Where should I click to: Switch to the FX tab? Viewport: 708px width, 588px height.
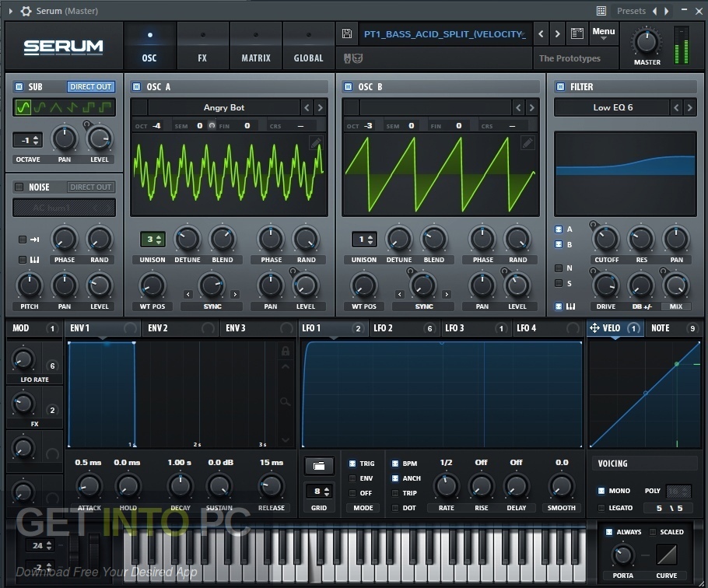(202, 47)
